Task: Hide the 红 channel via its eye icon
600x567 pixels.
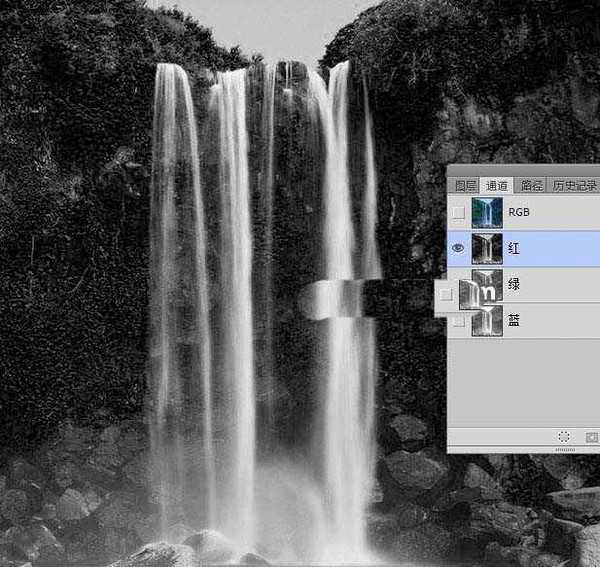Action: pyautogui.click(x=458, y=249)
